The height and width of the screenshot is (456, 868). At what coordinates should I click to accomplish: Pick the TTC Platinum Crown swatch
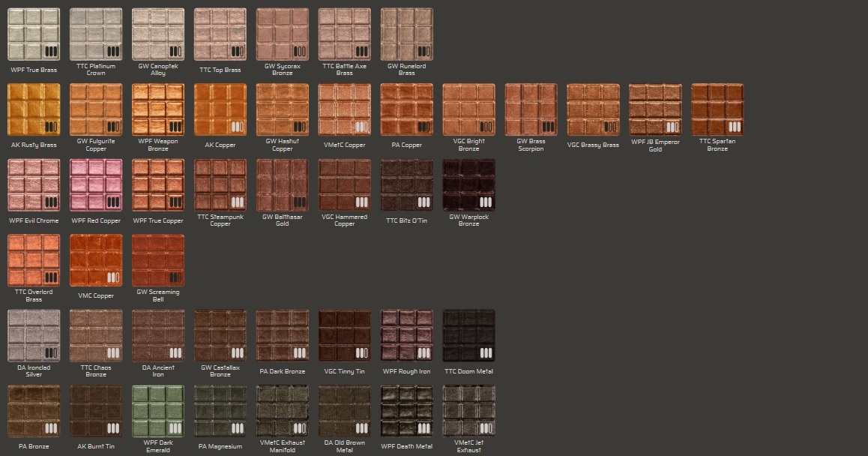[96, 34]
